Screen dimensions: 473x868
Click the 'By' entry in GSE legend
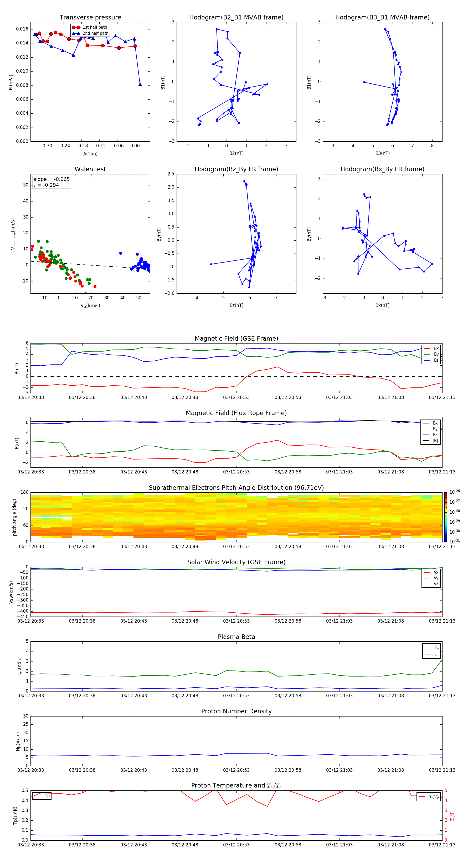click(x=431, y=354)
